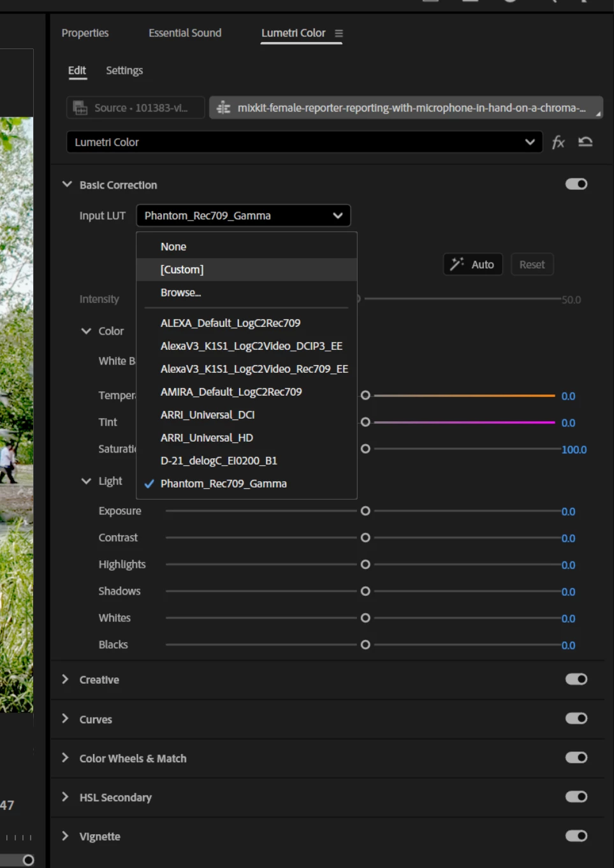Click the Shadows slider handle
This screenshot has height=868, width=614.
coord(365,591)
